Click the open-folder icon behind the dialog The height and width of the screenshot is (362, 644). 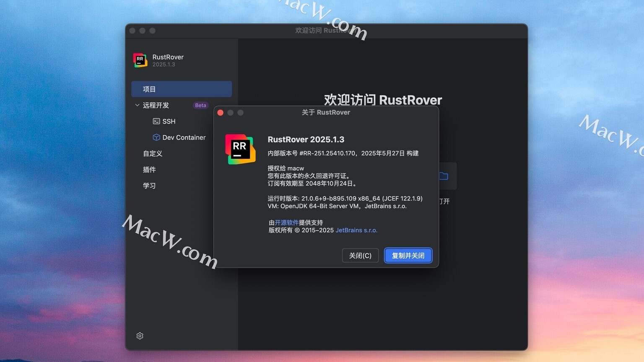(x=444, y=176)
